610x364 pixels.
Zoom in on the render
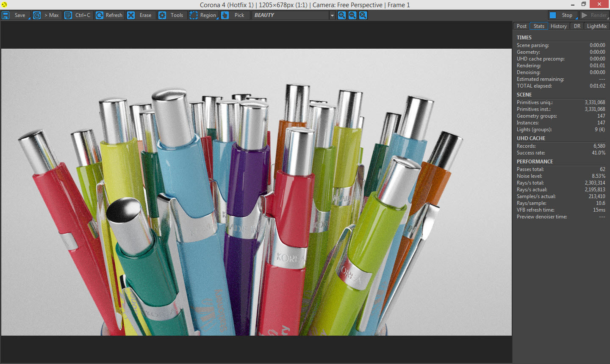341,15
